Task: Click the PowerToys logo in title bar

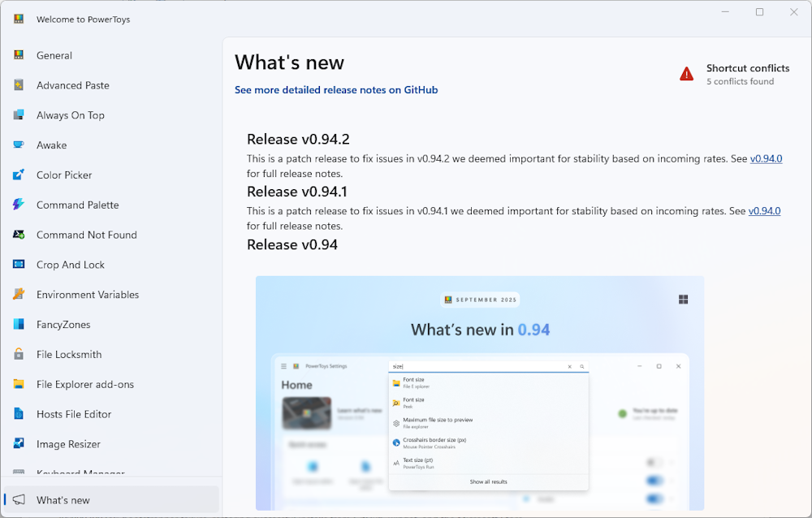Action: 19,19
